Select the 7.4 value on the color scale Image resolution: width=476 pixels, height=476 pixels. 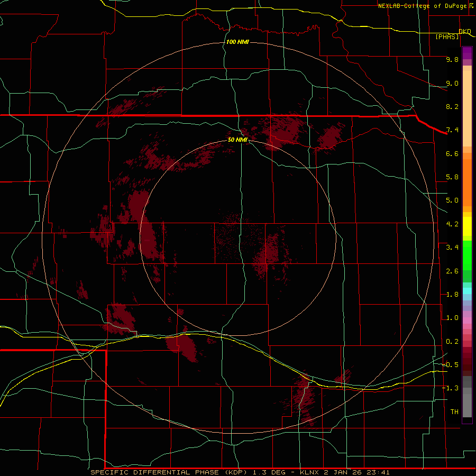(452, 130)
